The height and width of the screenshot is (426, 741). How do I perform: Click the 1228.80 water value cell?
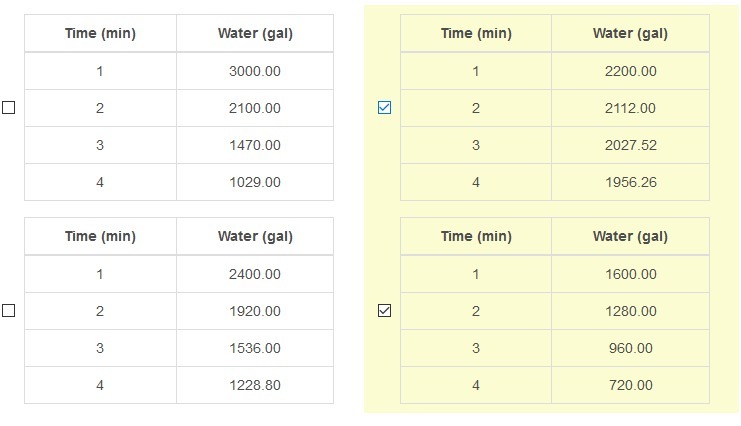(x=255, y=385)
